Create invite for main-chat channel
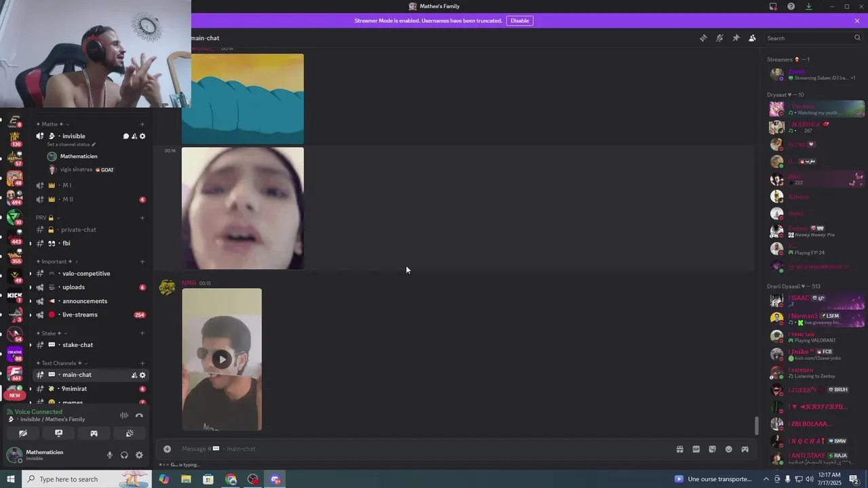This screenshot has width=868, height=488. pyautogui.click(x=134, y=375)
